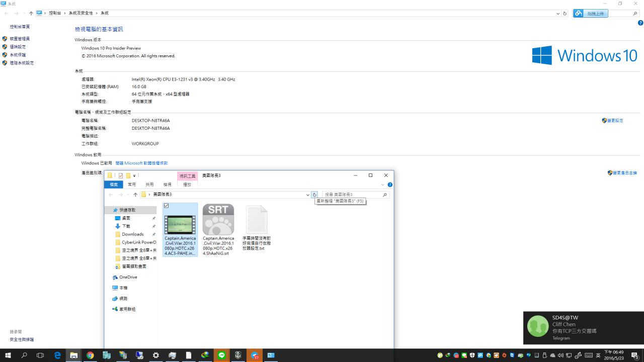Click inside the 搜尋 美國隊長3 search field
This screenshot has width=644, height=362.
(x=351, y=195)
